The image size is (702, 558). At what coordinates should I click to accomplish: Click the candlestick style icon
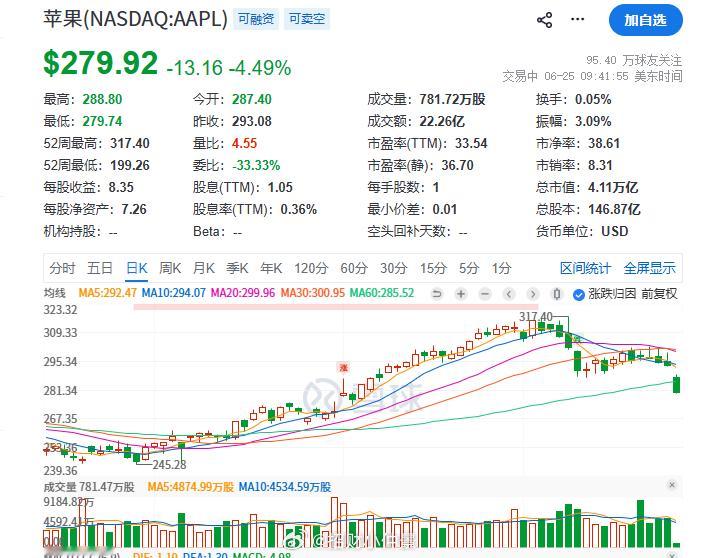pyautogui.click(x=557, y=294)
